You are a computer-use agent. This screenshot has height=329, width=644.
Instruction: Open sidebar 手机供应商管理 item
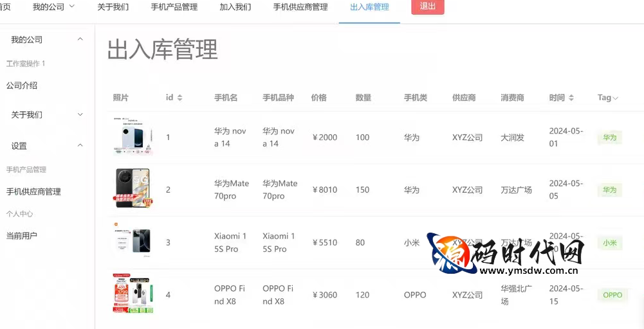pyautogui.click(x=33, y=191)
